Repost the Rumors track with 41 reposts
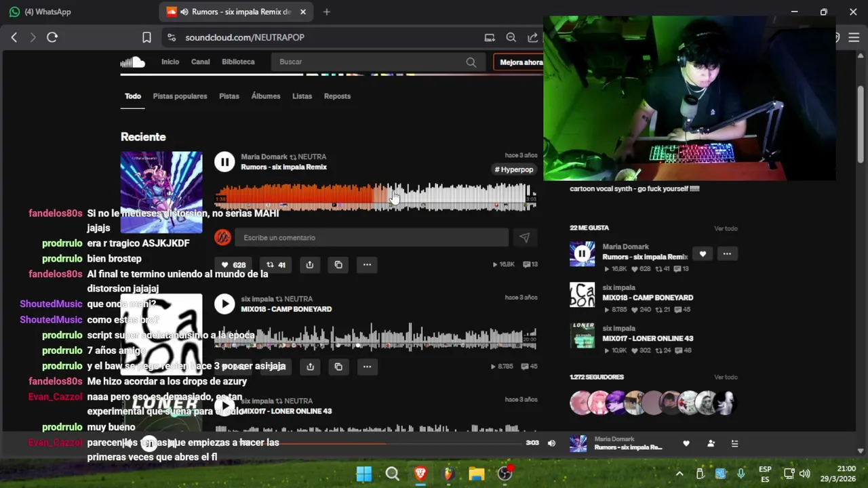The image size is (868, 488). pos(276,264)
